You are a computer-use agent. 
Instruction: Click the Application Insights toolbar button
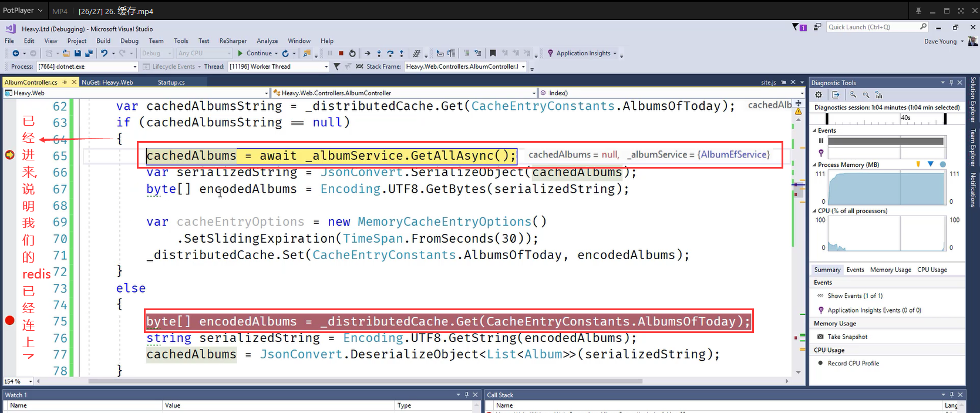(582, 53)
